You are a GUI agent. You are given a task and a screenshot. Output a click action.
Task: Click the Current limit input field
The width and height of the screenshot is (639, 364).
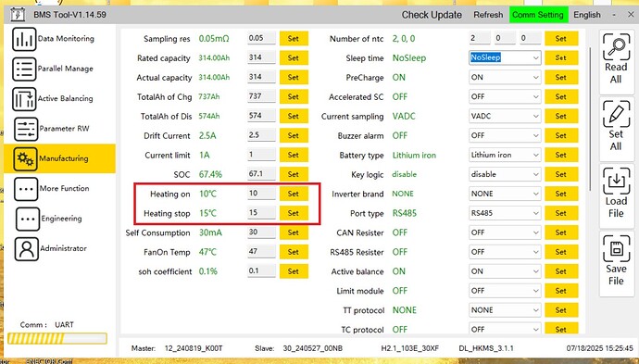pyautogui.click(x=261, y=155)
